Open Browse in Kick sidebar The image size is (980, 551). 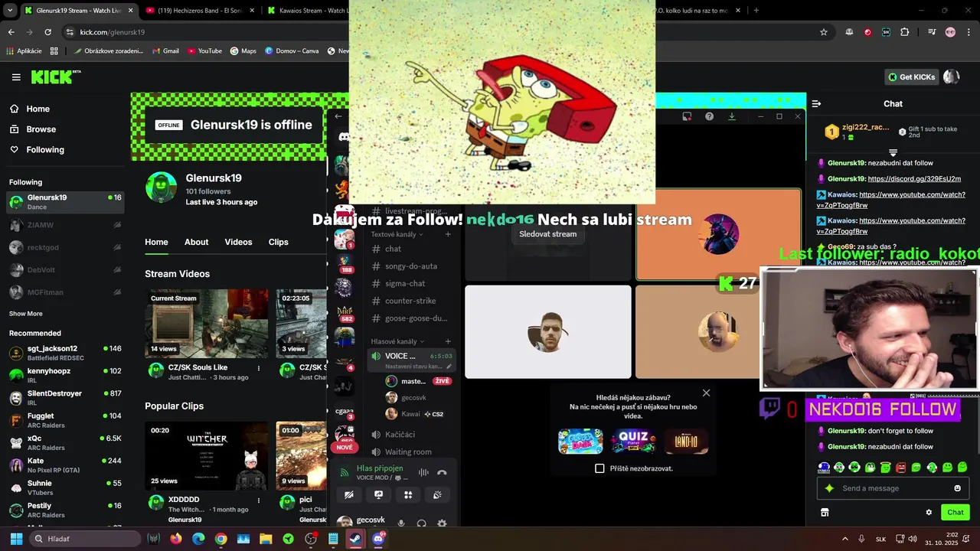coord(41,129)
